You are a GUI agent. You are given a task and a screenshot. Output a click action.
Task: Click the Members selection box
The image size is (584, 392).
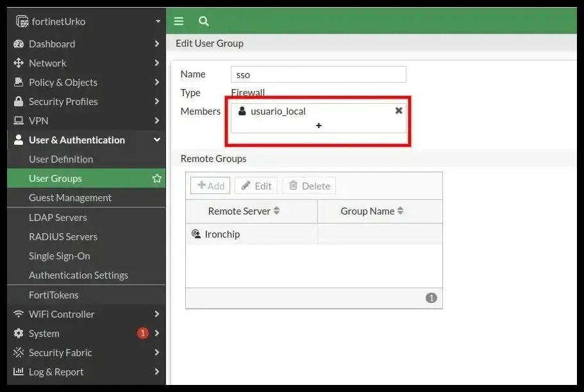click(319, 118)
